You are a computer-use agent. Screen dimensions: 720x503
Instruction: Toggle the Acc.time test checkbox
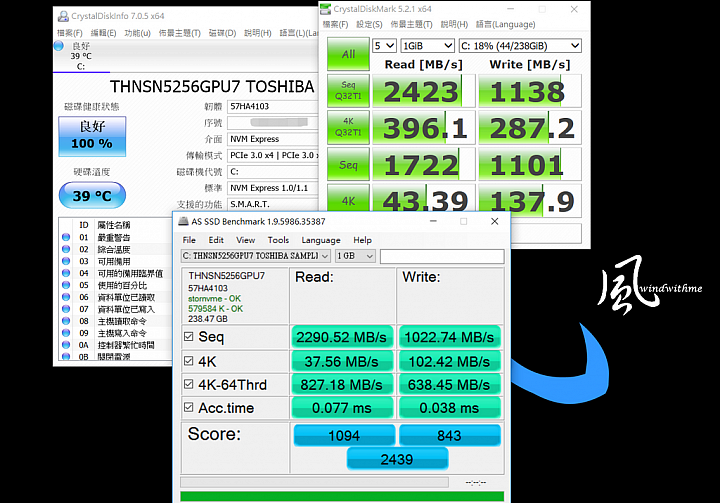[189, 407]
